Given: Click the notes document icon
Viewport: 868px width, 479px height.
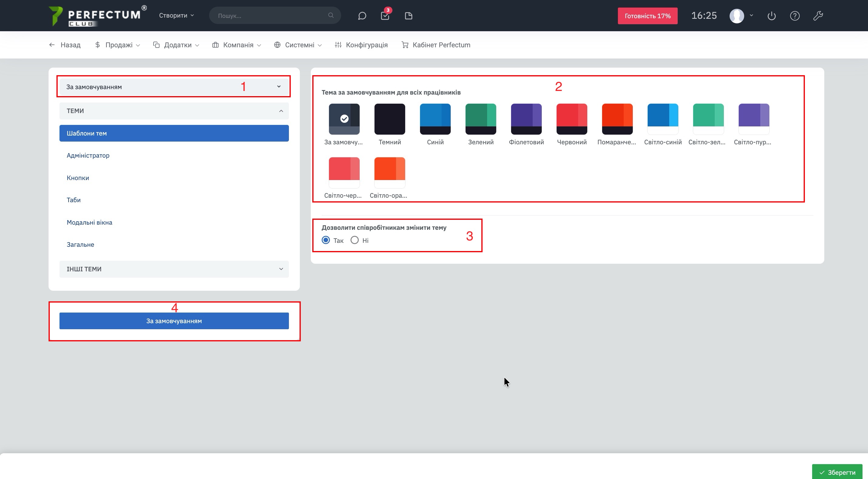Looking at the screenshot, I should (x=409, y=16).
